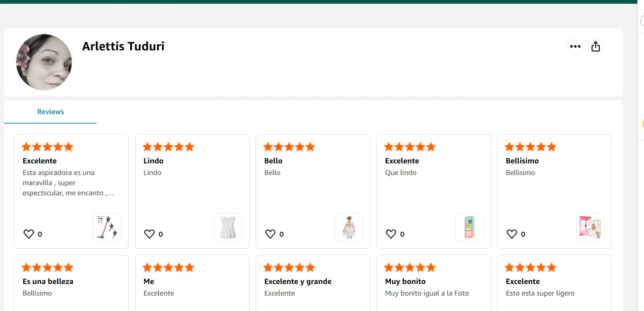Like the vacuum cleaner 'Excelente' review
This screenshot has height=311, width=644.
pyautogui.click(x=29, y=234)
